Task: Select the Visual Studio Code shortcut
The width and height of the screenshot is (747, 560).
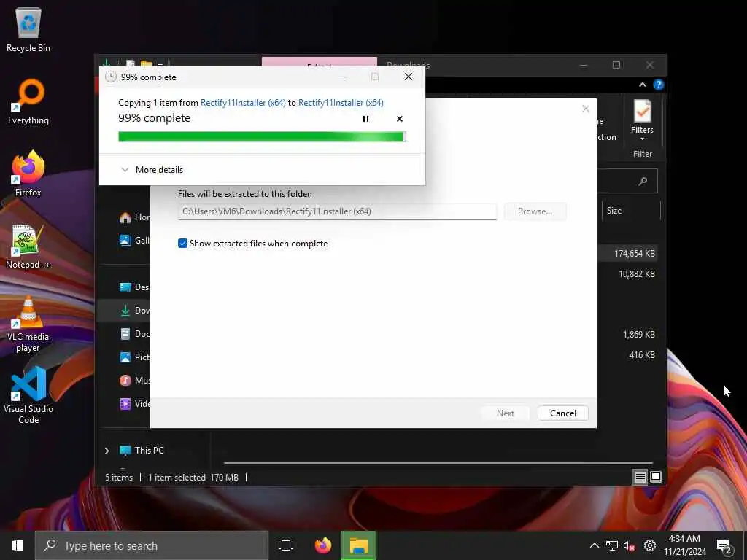Action: tap(28, 394)
